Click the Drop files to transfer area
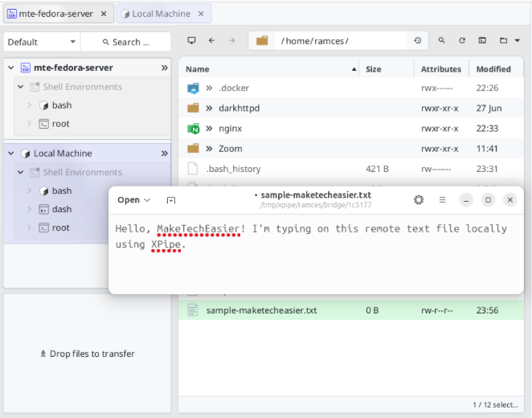This screenshot has width=532, height=418. tap(88, 354)
